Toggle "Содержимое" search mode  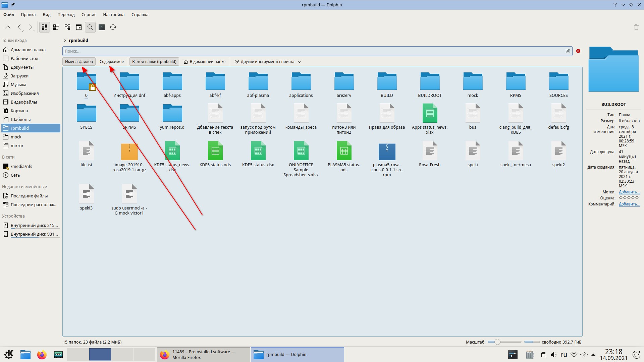pos(111,62)
